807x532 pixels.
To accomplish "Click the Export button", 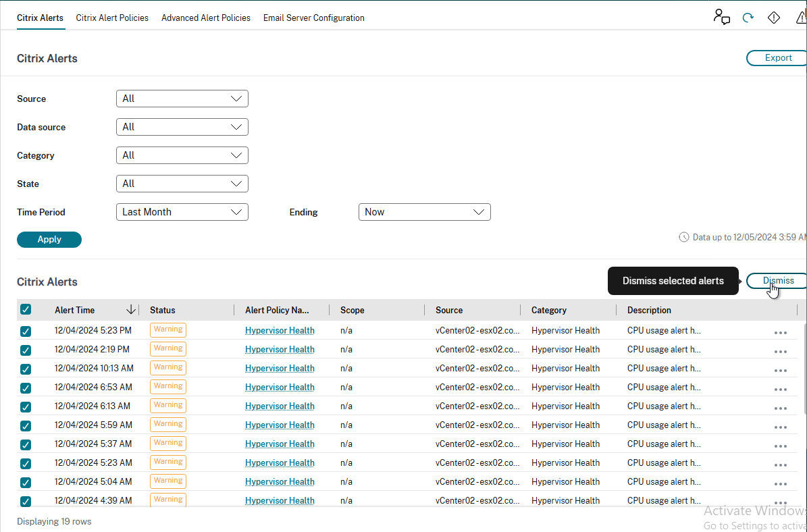I will point(777,58).
